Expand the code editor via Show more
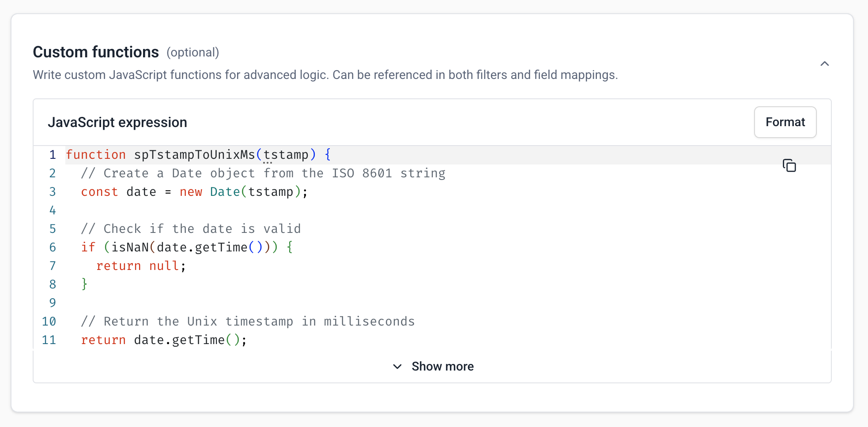Image resolution: width=868 pixels, height=427 pixels. tap(442, 366)
